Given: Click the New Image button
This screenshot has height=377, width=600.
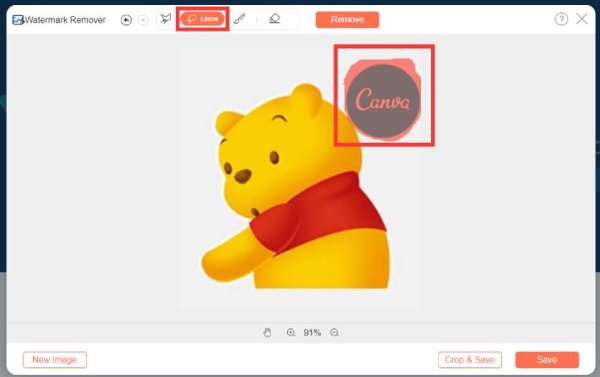Looking at the screenshot, I should click(55, 360).
